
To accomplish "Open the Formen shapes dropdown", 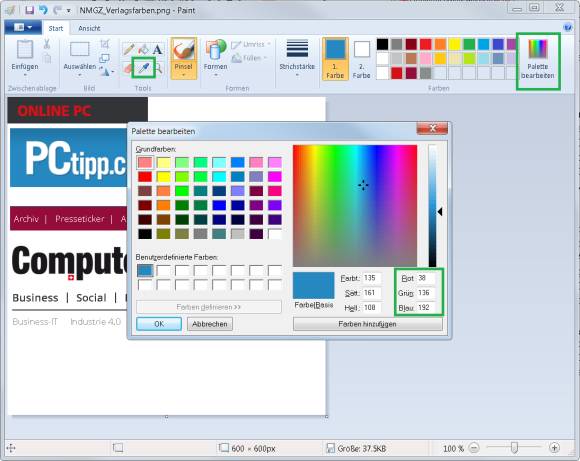I will pos(216,75).
